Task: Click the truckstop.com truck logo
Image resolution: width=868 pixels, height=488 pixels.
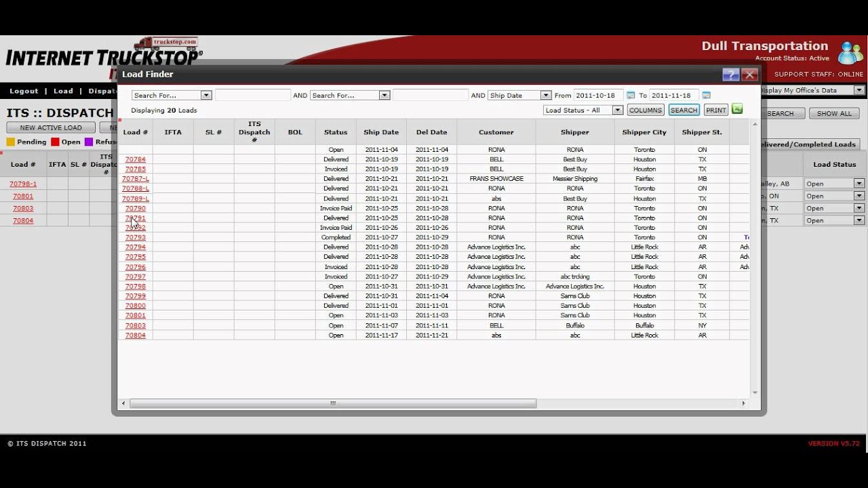Action: pyautogui.click(x=165, y=43)
